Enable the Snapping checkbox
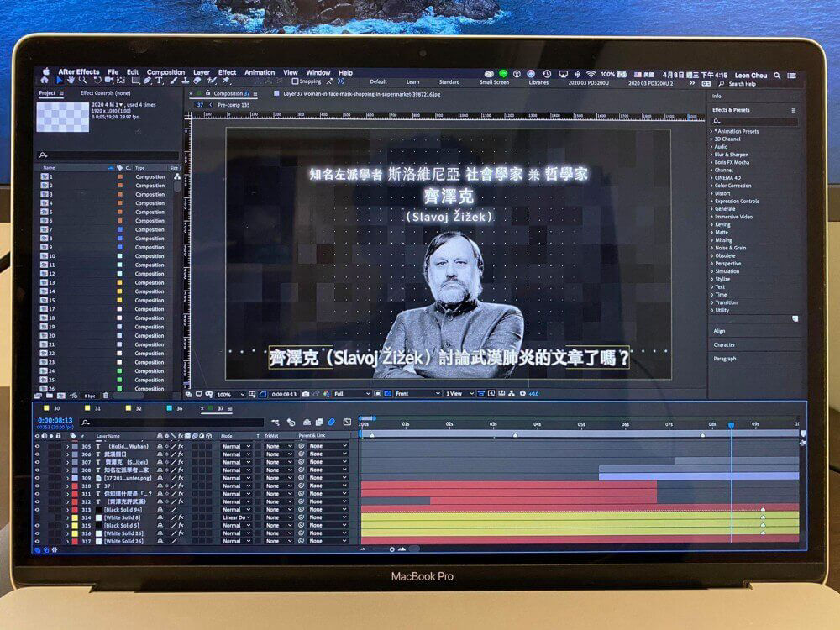840x630 pixels. point(295,81)
